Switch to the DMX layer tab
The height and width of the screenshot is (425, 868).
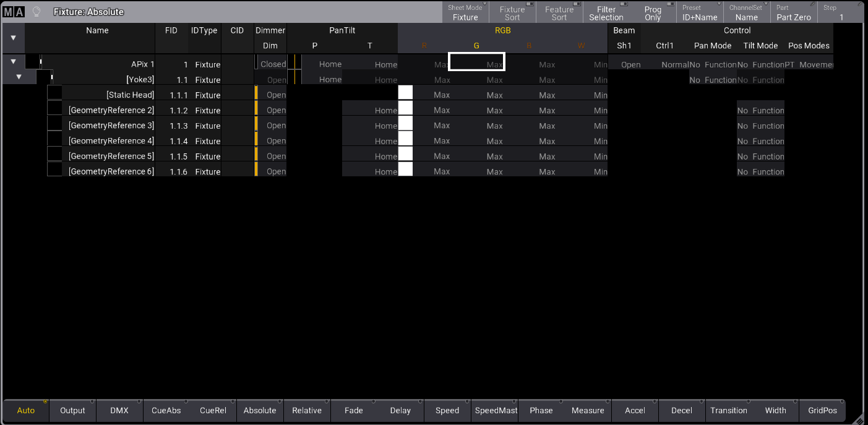pos(119,410)
